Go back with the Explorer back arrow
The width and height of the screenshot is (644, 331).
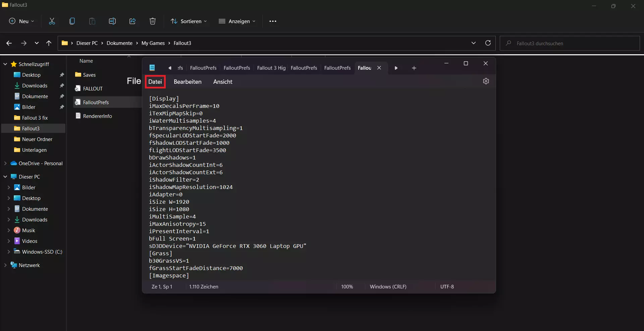(x=9, y=43)
